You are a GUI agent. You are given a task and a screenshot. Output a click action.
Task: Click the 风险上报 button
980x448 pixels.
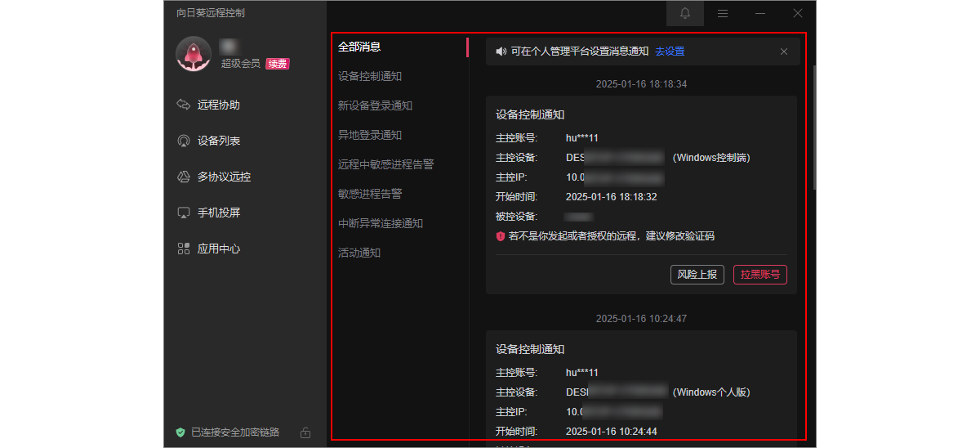697,275
